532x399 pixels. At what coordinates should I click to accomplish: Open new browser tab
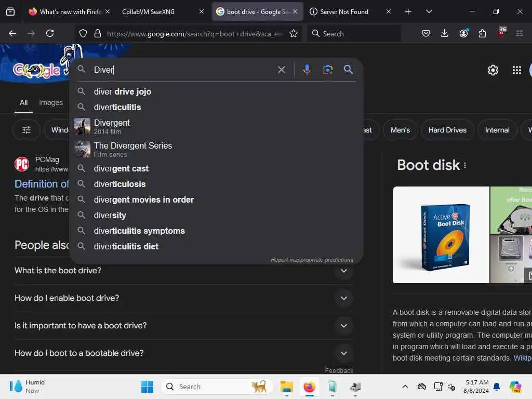pos(408,12)
